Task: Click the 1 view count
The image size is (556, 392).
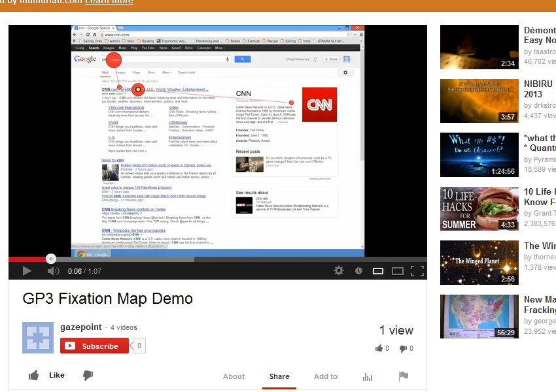Action: tap(396, 331)
